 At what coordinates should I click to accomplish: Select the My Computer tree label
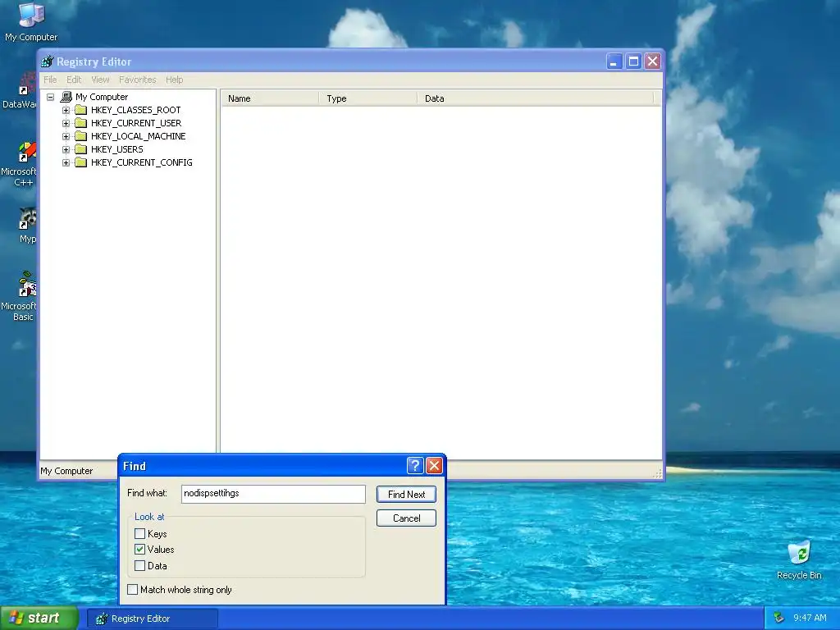coord(102,97)
